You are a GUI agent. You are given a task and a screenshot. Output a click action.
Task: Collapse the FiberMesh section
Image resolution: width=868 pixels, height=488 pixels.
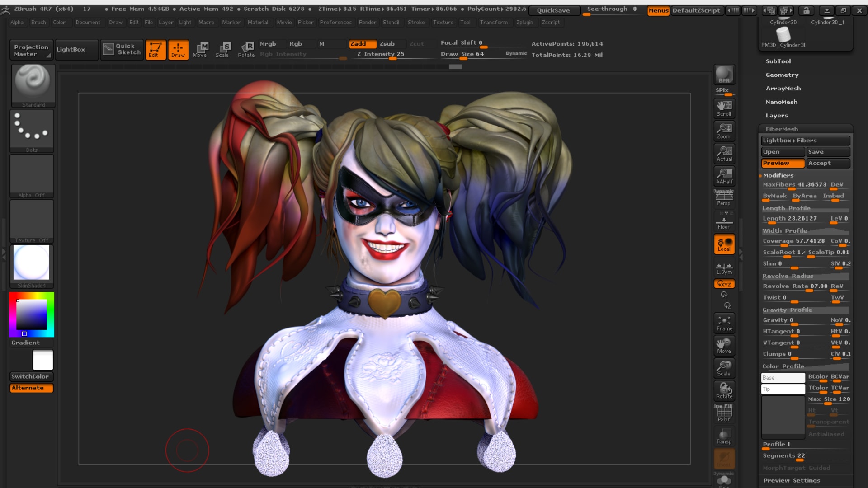782,129
